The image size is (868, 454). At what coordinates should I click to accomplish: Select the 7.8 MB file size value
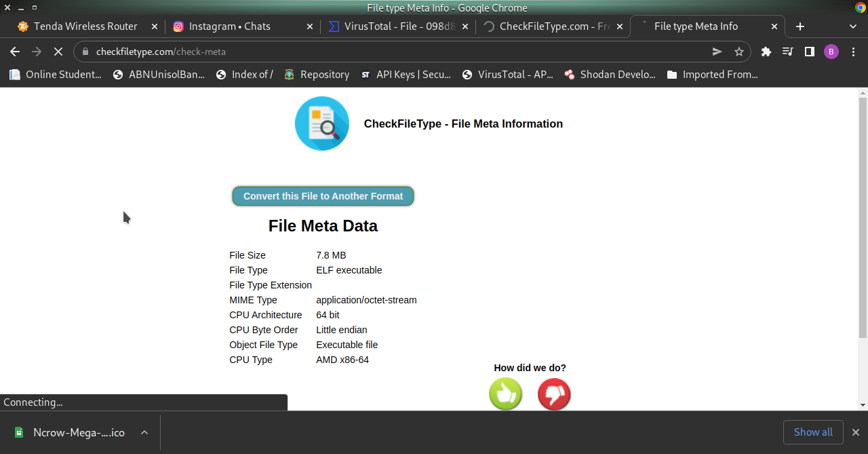pos(331,255)
